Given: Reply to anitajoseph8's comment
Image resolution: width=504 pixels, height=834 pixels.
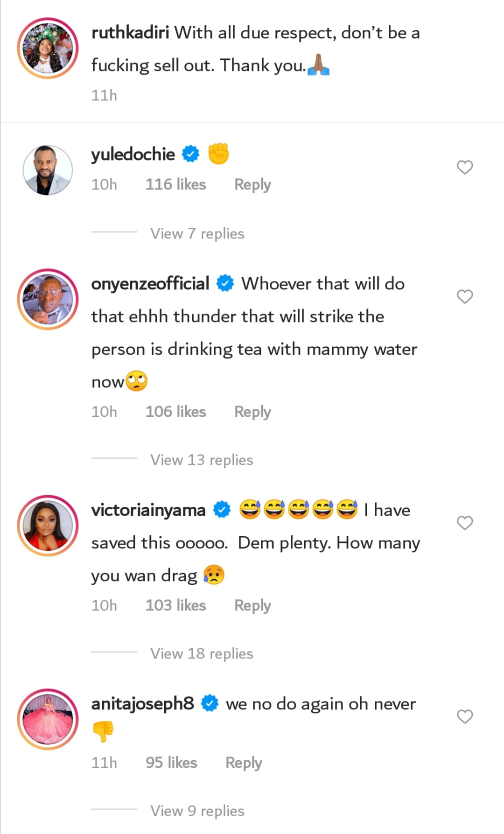Looking at the screenshot, I should click(x=243, y=763).
